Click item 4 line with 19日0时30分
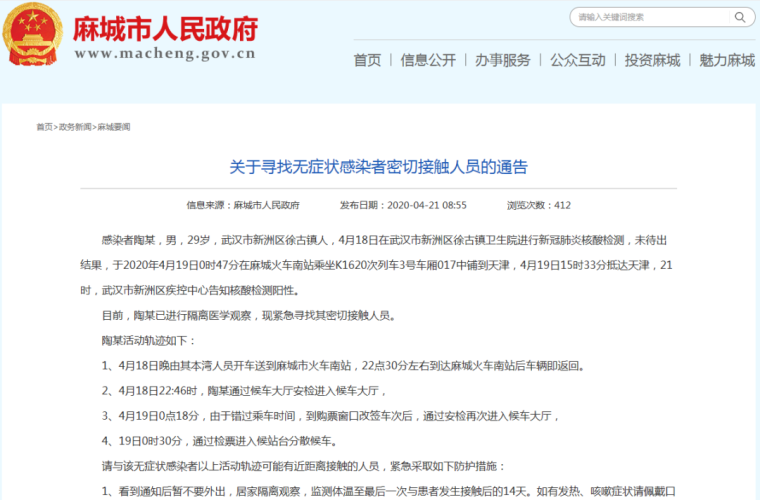This screenshot has height=500, width=760. click(220, 441)
